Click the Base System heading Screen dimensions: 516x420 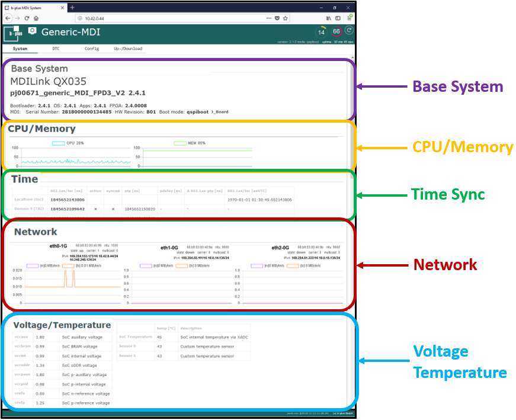[40, 69]
